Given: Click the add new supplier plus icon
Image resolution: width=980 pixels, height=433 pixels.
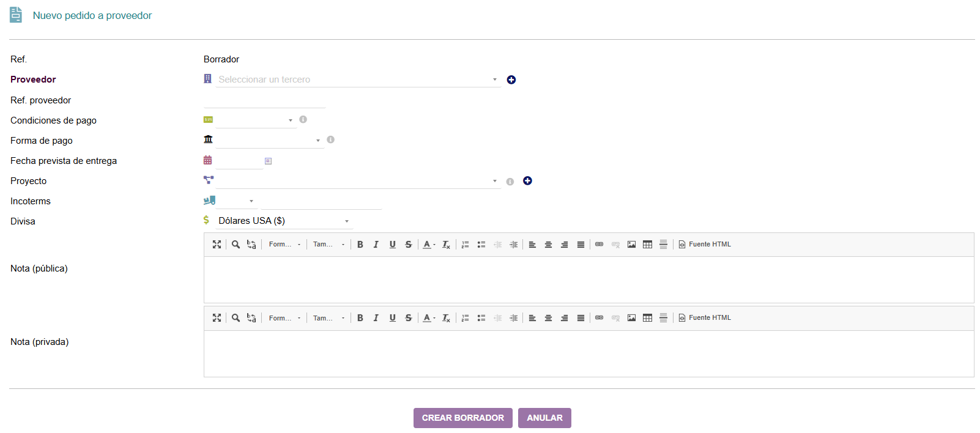Looking at the screenshot, I should (x=511, y=80).
